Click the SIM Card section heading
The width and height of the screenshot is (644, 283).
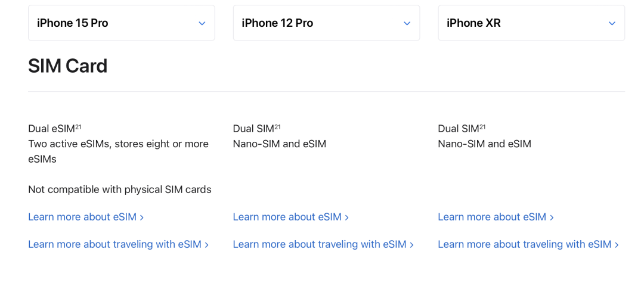coord(68,66)
